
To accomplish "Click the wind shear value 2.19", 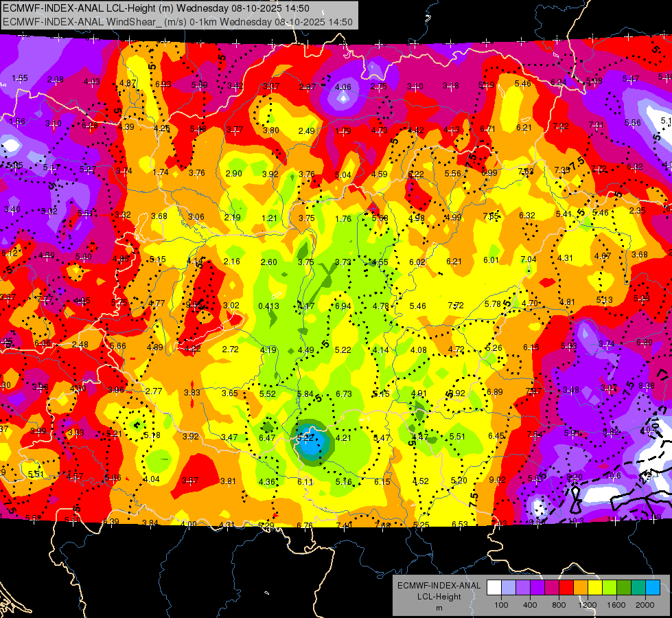I will click(232, 218).
